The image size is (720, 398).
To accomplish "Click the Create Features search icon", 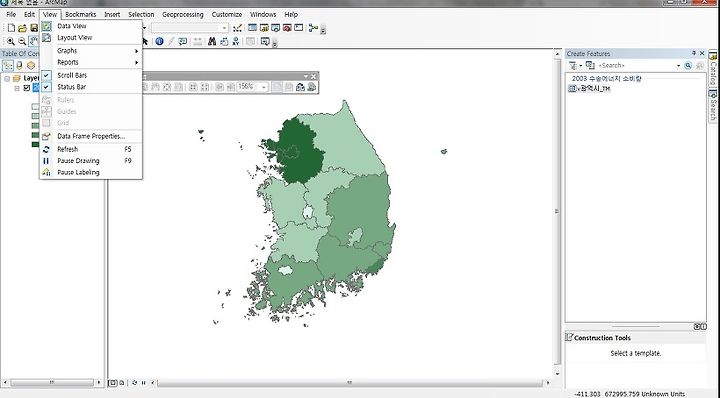I will click(x=688, y=66).
